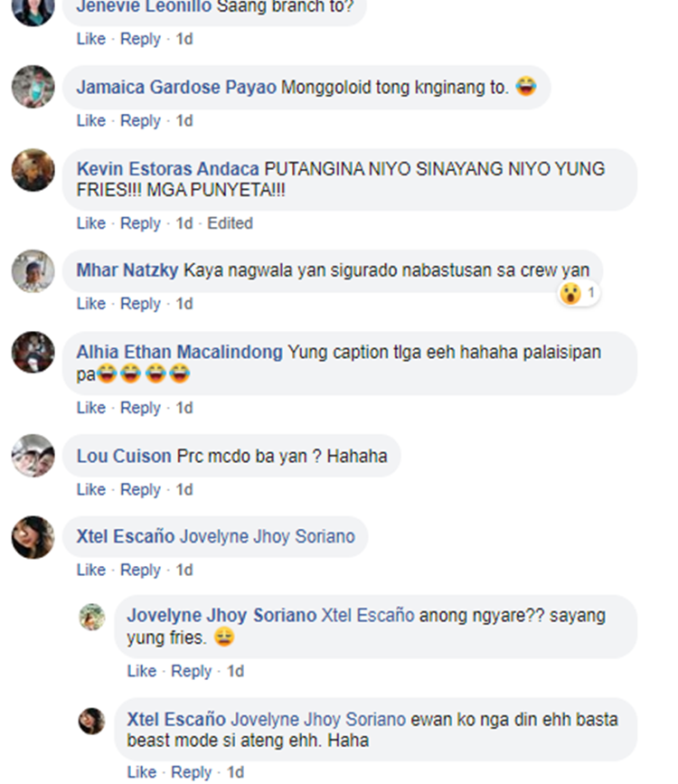Image resolution: width=678 pixels, height=784 pixels.
Task: Open Lou Cuison's profile picture
Action: pos(33,456)
